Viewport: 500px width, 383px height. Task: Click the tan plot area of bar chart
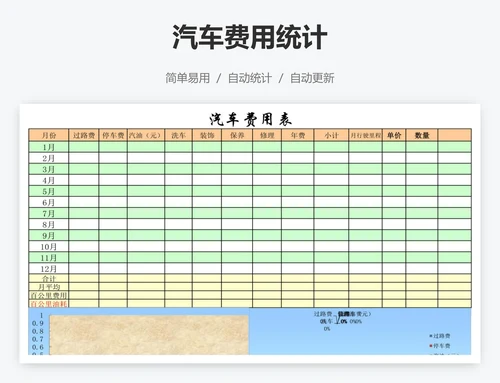point(149,335)
